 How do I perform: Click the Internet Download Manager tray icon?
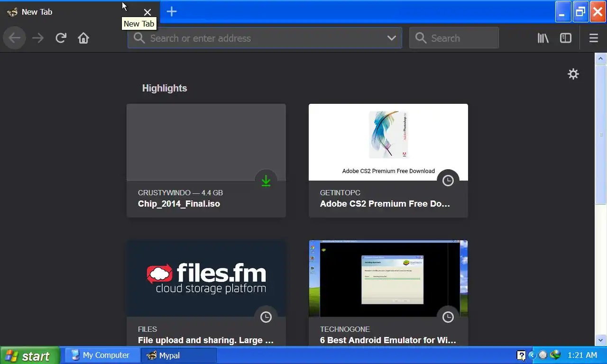point(555,355)
